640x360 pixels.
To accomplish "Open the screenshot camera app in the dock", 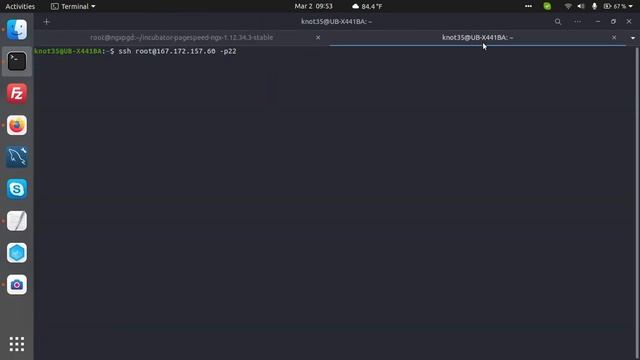I will click(17, 284).
